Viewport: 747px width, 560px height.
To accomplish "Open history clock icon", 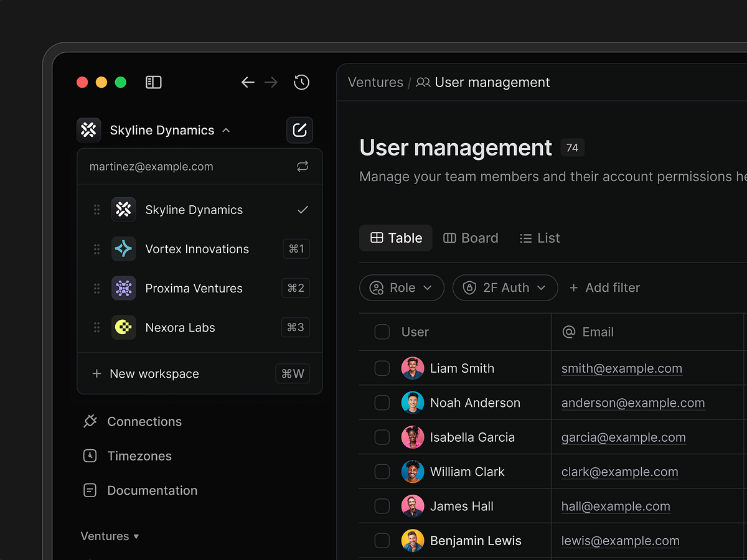I will (302, 82).
